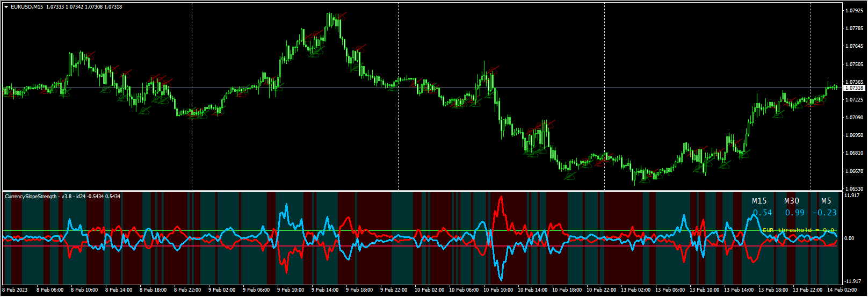Click the tallest red spike in the indicator
868x297 pixels.
point(501,198)
